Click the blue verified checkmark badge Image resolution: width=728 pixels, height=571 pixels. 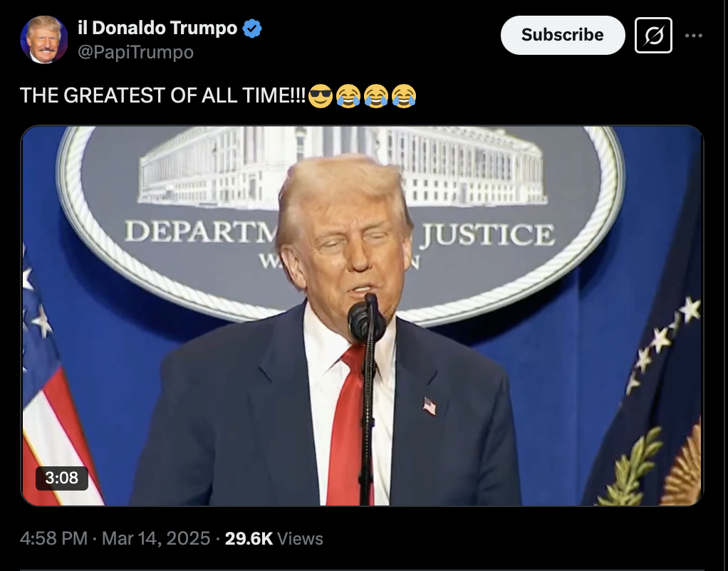pos(252,28)
